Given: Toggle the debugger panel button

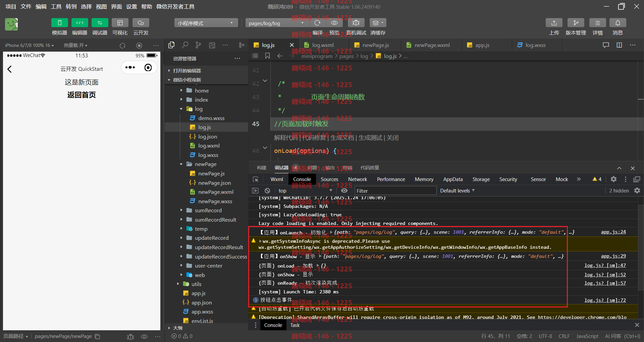Looking at the screenshot, I should [100, 23].
